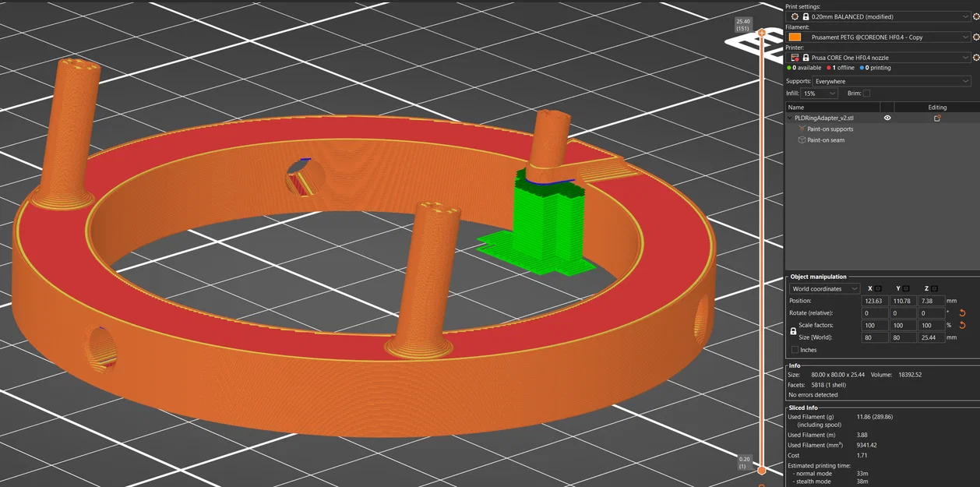Click the Size Z field showing 25.44
This screenshot has width=980, height=487.
click(932, 337)
